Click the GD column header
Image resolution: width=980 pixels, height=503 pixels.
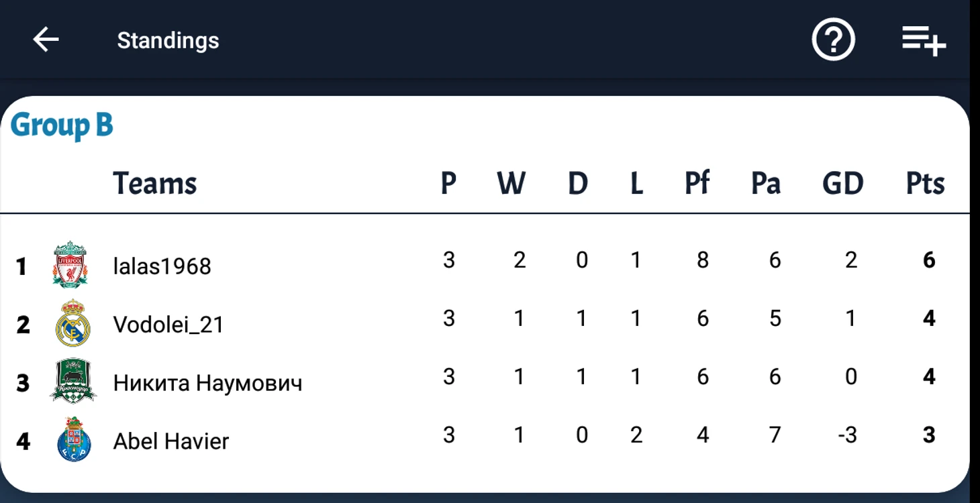843,183
